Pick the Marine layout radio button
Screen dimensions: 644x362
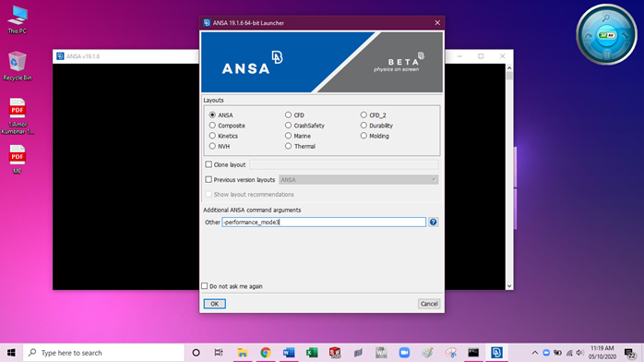click(288, 136)
